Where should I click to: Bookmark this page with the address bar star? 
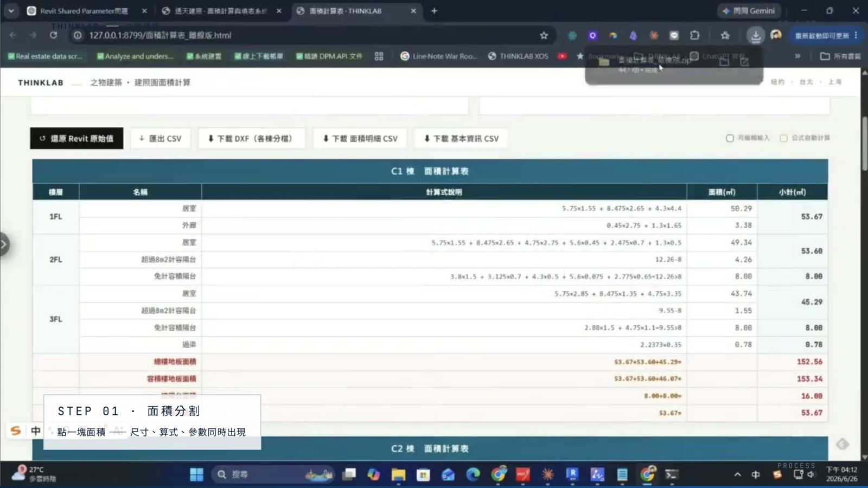pos(544,35)
